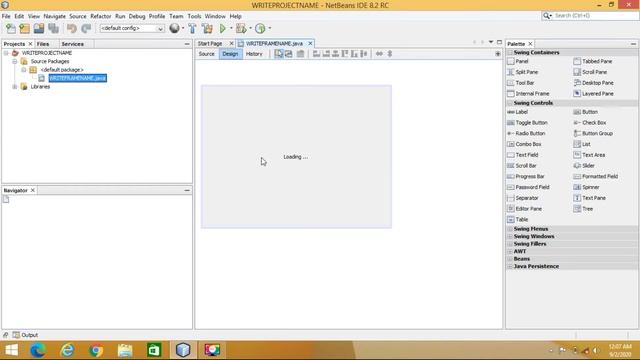The height and width of the screenshot is (360, 640).
Task: Open the Output panel button
Action: click(25, 335)
